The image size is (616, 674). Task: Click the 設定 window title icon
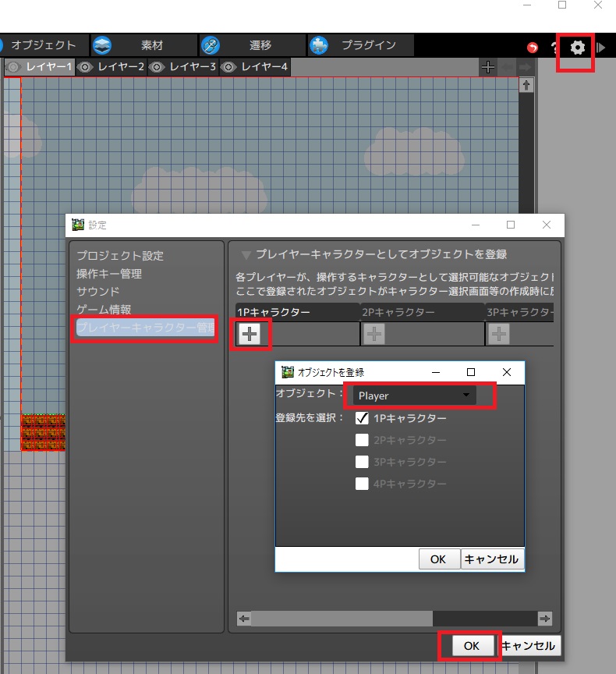point(78,225)
